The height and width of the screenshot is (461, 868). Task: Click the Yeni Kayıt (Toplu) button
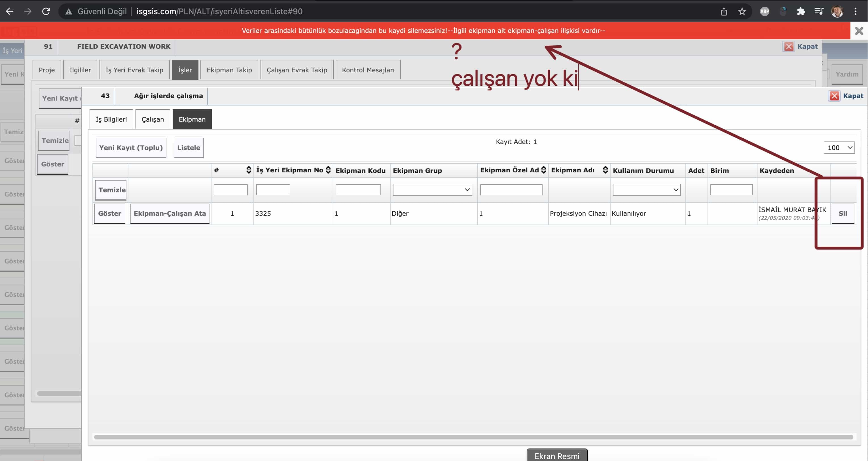coord(131,148)
